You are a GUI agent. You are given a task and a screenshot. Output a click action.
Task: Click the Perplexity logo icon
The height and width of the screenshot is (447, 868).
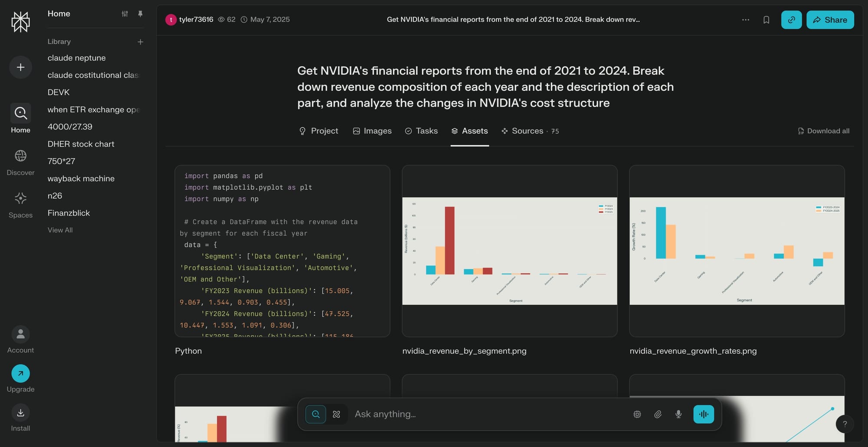click(20, 22)
